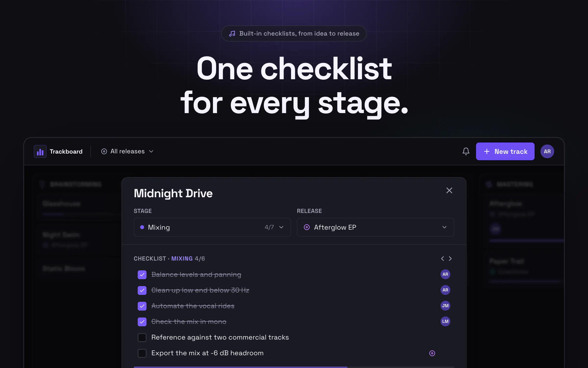Click the music note icon in the top banner pill
The image size is (588, 368).
point(232,34)
